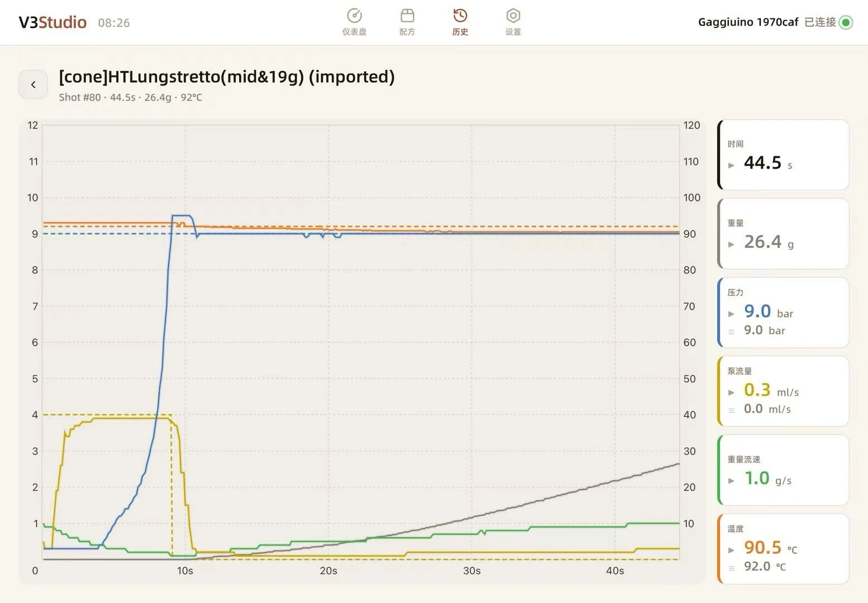Screen dimensions: 868x603
Task: Toggle the 泵流量 pump flow series card
Action: 783,391
